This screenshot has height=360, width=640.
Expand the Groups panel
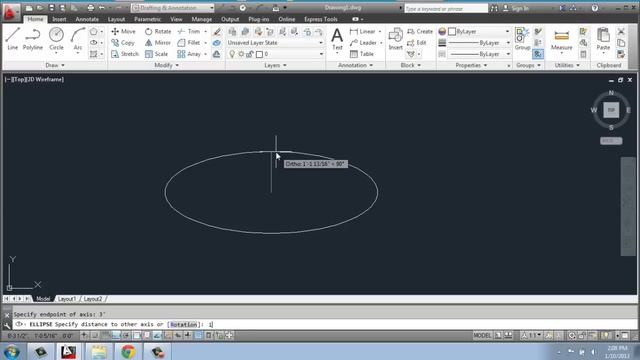[x=529, y=65]
